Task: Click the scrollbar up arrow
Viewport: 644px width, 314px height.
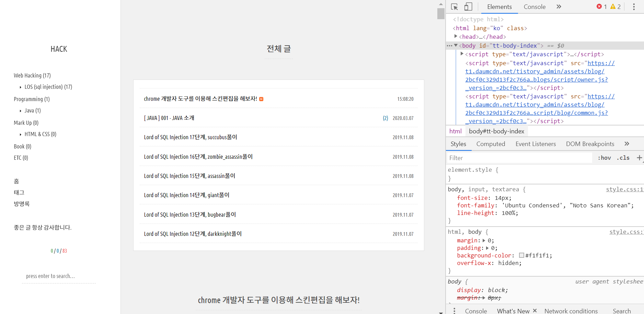Action: (441, 4)
